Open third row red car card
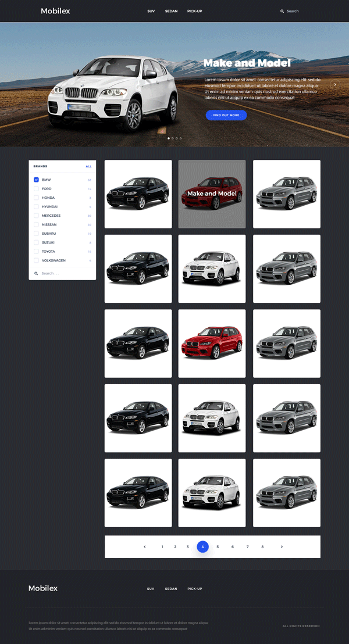Image resolution: width=349 pixels, height=644 pixels. tap(212, 344)
